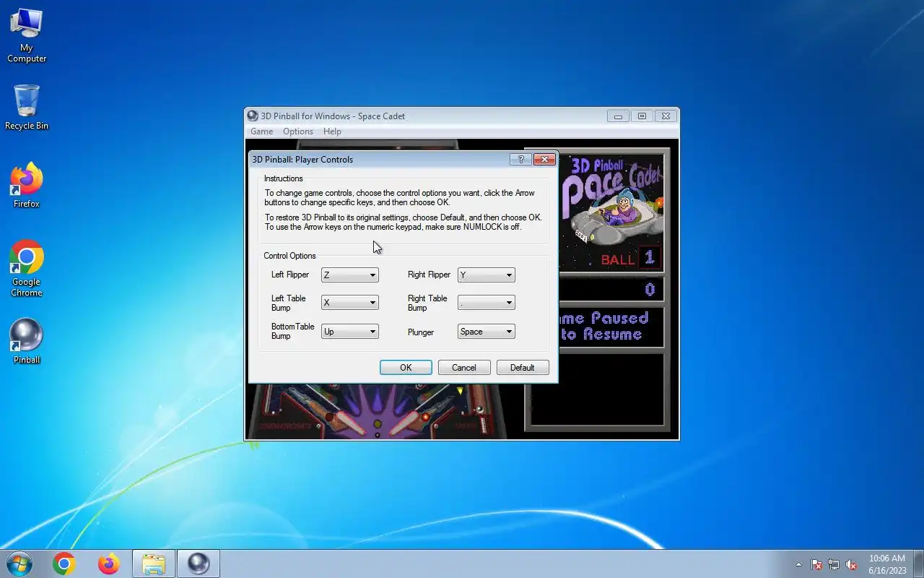Expand the Right Table Bump dropdown
The width and height of the screenshot is (924, 578).
487,303
